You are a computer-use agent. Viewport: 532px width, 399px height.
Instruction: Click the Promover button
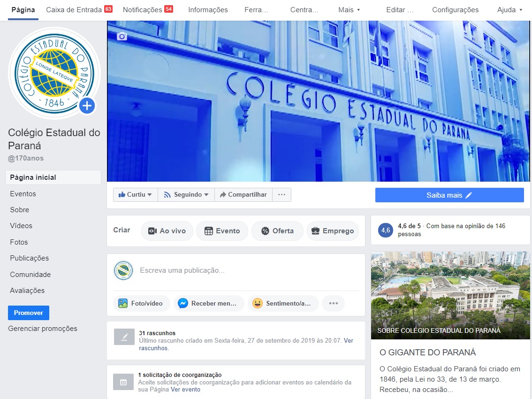pos(29,313)
